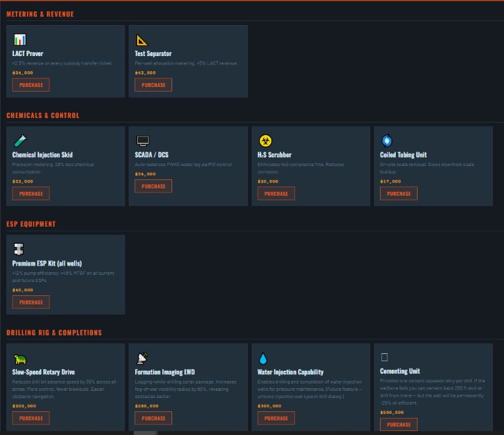The width and height of the screenshot is (504, 435).
Task: Click the Cementing Unit square icon
Action: click(x=384, y=357)
